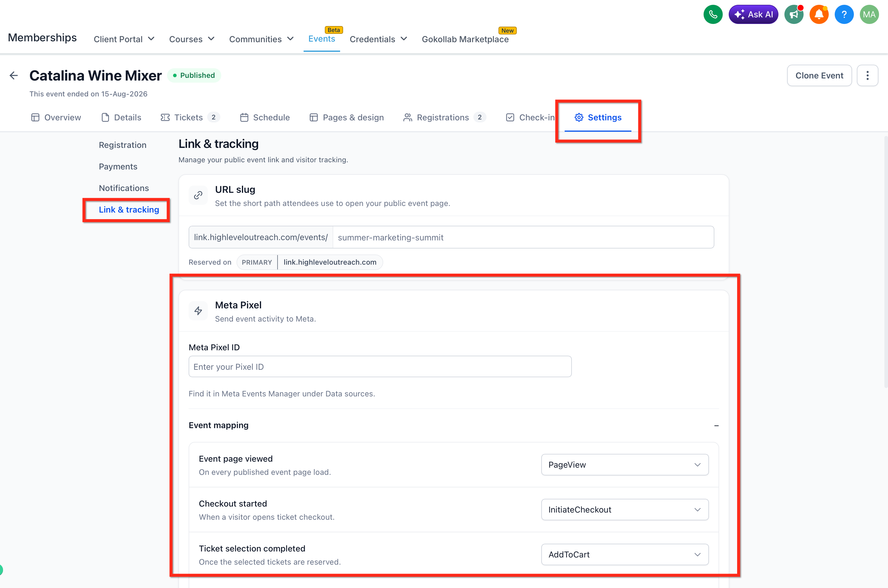
Task: Click the Meta Pixel ID input field
Action: (380, 366)
